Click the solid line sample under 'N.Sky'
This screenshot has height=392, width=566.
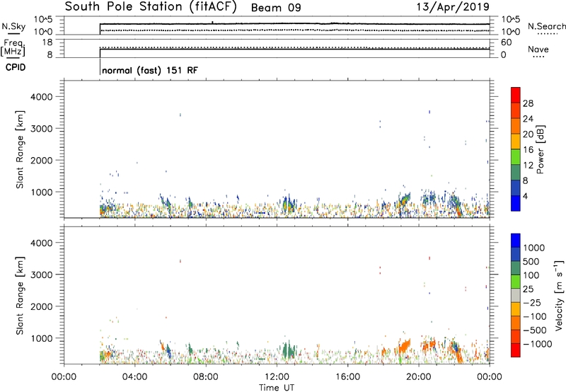(x=13, y=33)
